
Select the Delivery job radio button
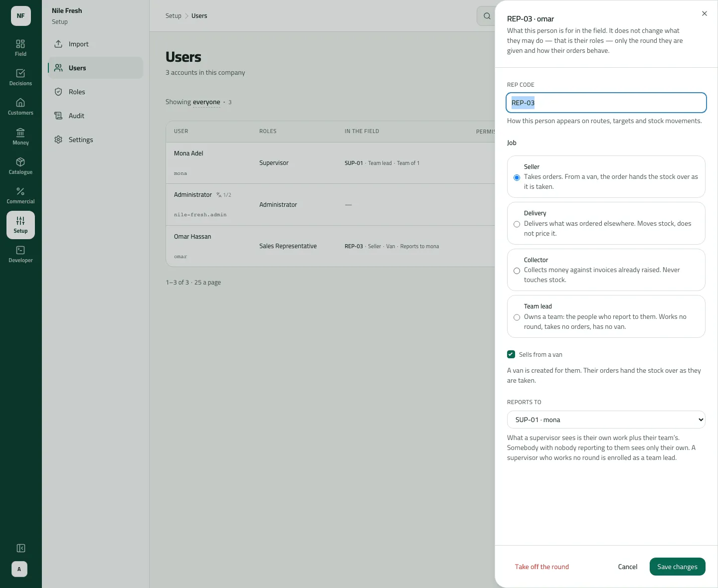(x=517, y=224)
